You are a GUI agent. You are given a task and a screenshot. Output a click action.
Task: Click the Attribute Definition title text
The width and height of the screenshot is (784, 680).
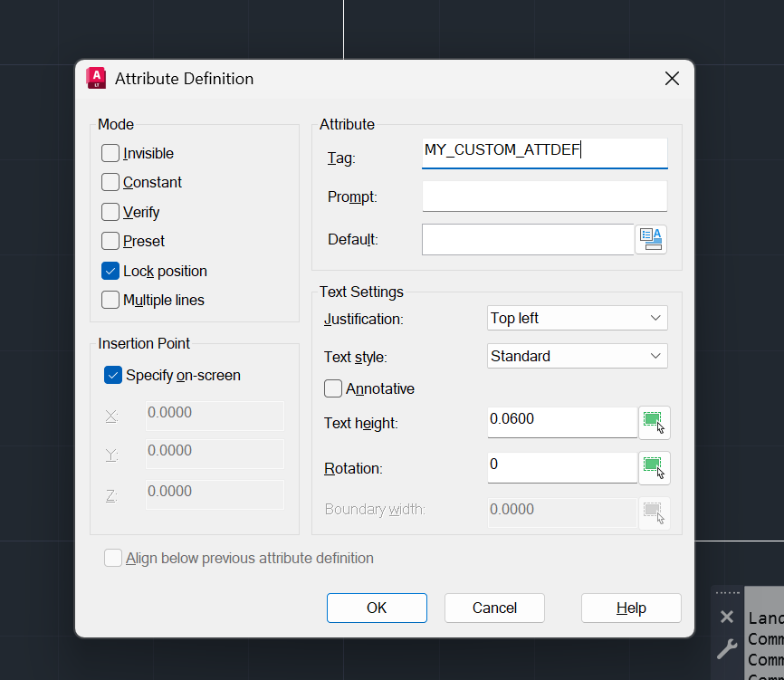(x=185, y=79)
